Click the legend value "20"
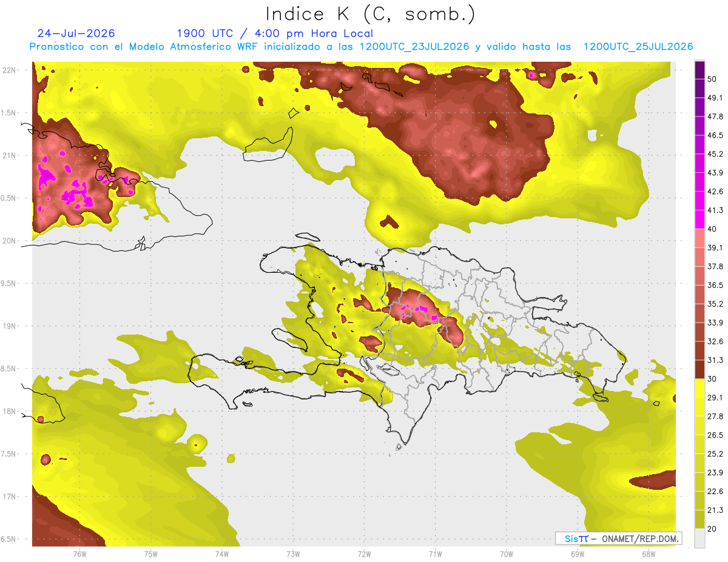Image resolution: width=728 pixels, height=562 pixels. coord(713,529)
